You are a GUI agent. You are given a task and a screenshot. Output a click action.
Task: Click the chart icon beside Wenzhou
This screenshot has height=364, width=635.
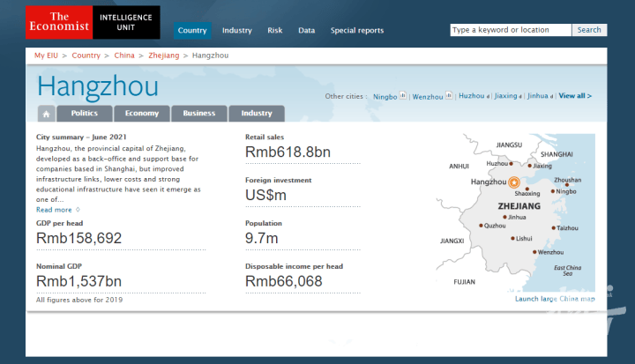click(x=448, y=95)
